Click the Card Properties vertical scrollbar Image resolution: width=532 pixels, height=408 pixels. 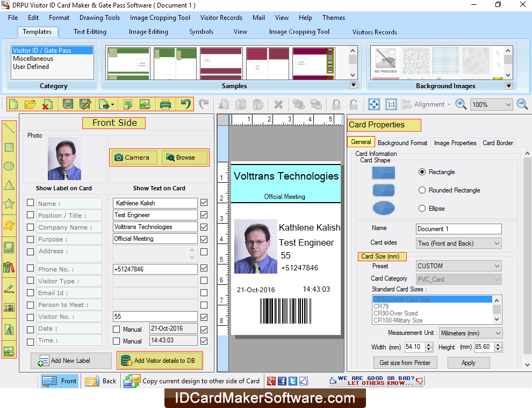pyautogui.click(x=527, y=258)
